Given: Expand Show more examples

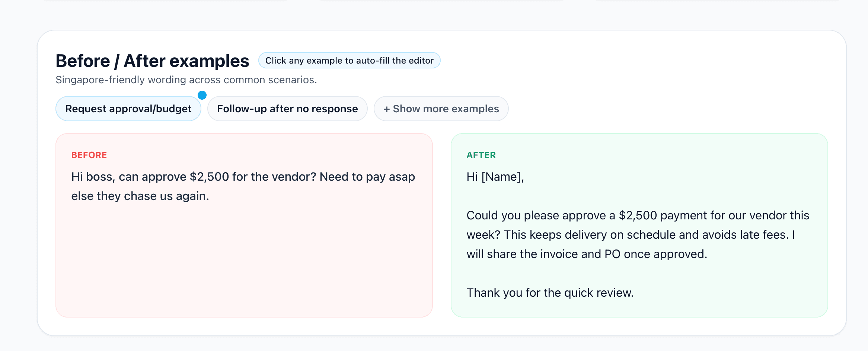Looking at the screenshot, I should point(441,108).
